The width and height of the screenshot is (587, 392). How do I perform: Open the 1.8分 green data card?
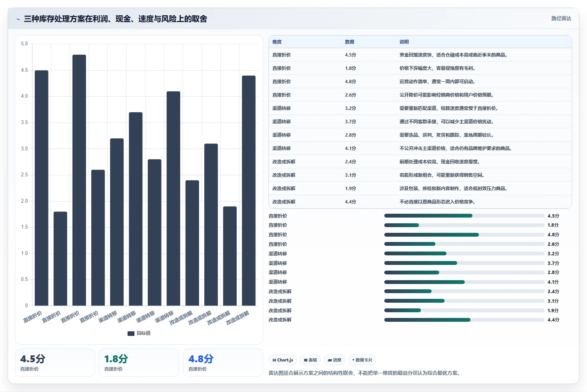(139, 363)
